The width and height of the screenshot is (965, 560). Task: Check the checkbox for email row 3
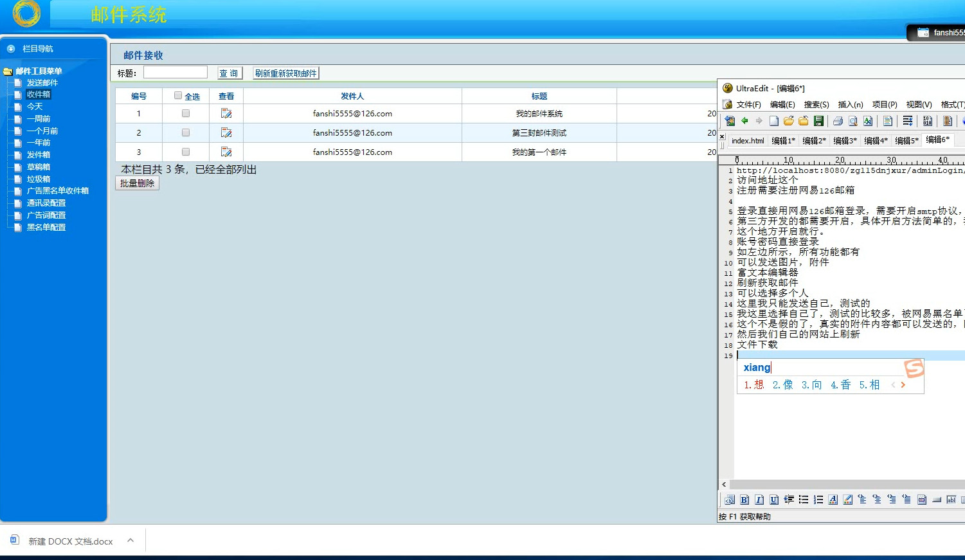click(x=186, y=152)
